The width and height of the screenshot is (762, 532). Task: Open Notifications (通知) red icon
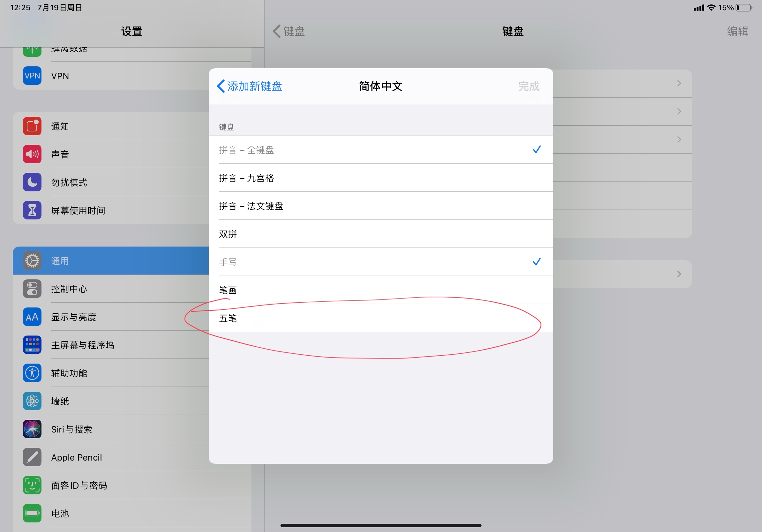[32, 126]
